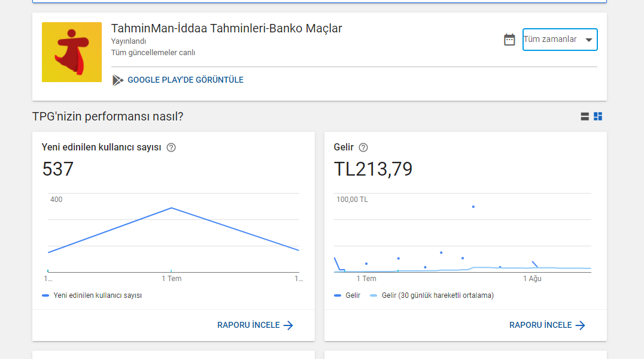The image size is (644, 359).
Task: Open help icon next to Gelir
Action: 363,147
